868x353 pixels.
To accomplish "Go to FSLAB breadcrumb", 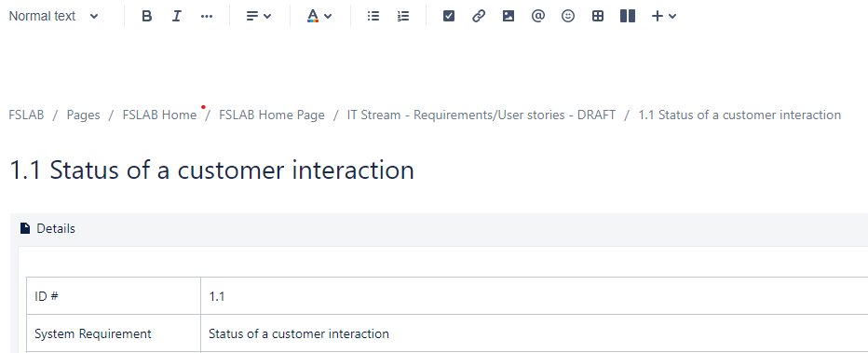I will point(27,115).
